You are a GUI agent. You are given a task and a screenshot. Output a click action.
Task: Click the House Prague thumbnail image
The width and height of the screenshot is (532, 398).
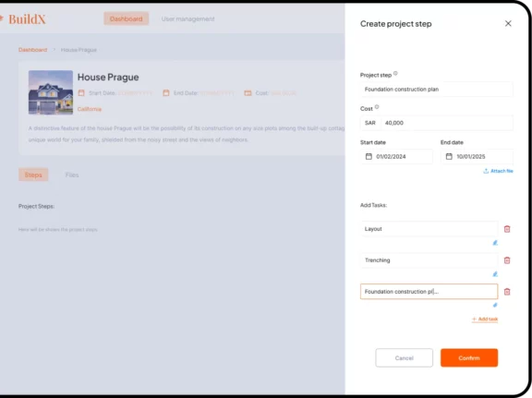pos(51,92)
